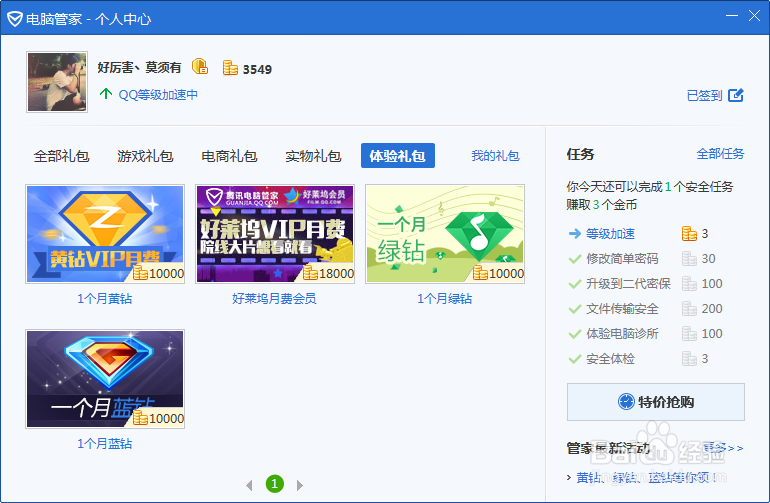Screen dimensions: 770x503
Task: Click the checkmark beside 升级到二代密保
Action: [x=575, y=284]
